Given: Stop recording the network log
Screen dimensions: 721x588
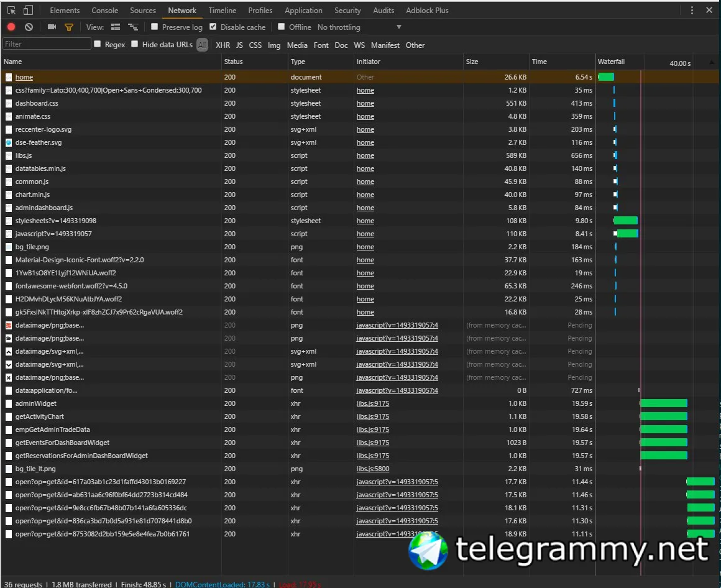Looking at the screenshot, I should pos(11,27).
